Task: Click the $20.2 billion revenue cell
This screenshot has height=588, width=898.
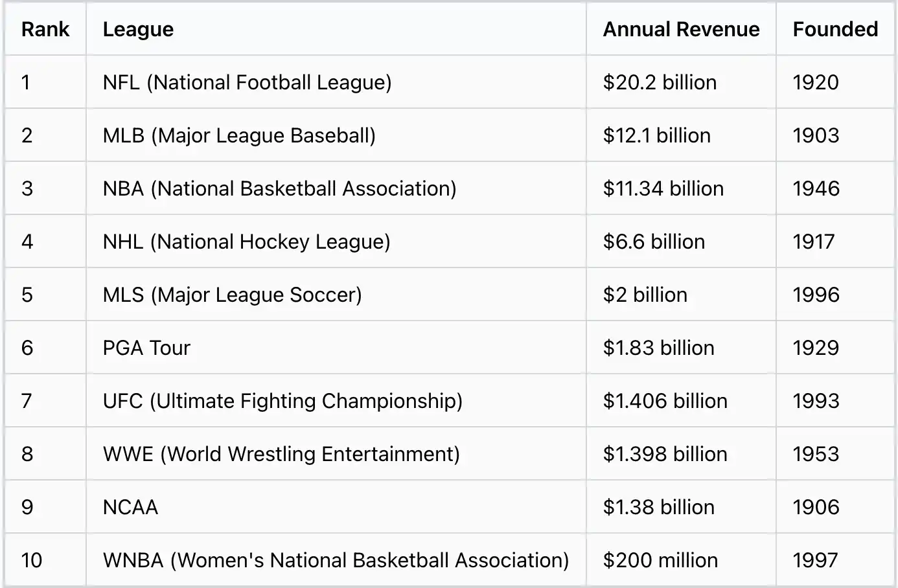Action: click(x=660, y=83)
